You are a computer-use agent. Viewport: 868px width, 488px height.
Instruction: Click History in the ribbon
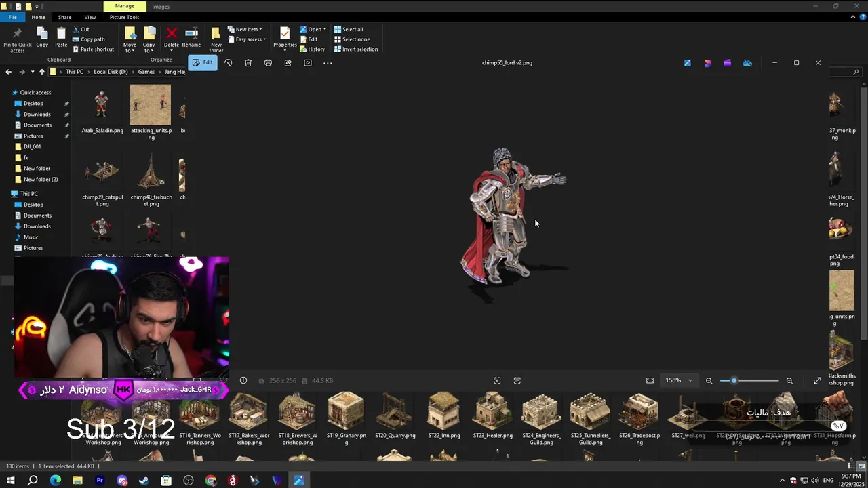313,49
